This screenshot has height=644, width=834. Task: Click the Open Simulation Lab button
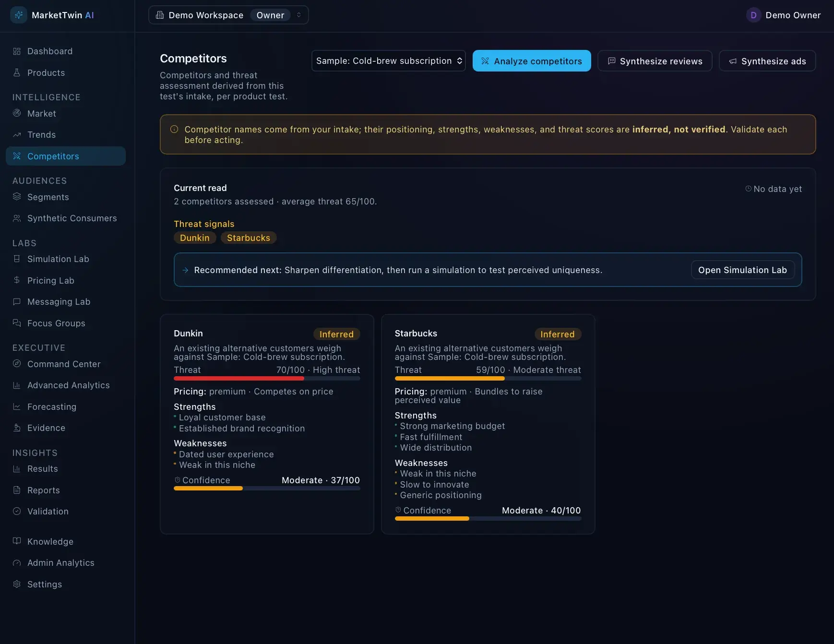(x=742, y=270)
